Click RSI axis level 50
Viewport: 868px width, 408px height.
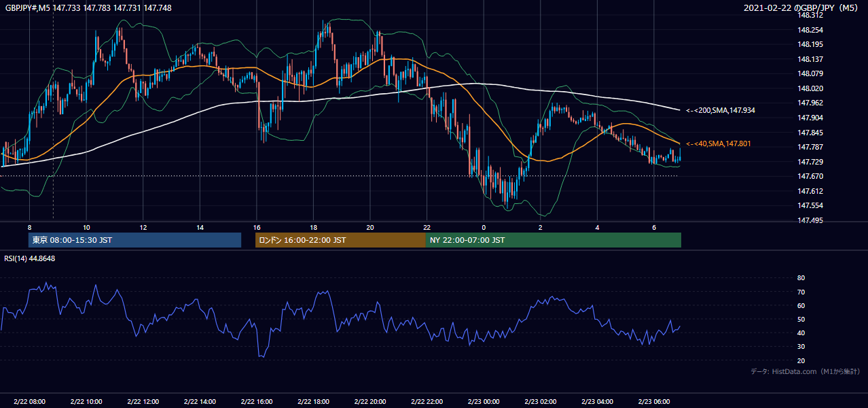tap(801, 319)
